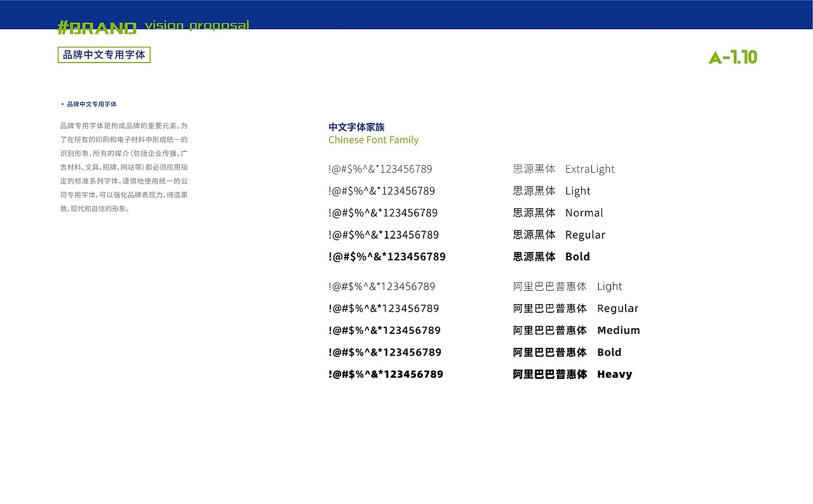The image size is (813, 504).
Task: Select the heading 中文字体家族
Action: click(356, 127)
